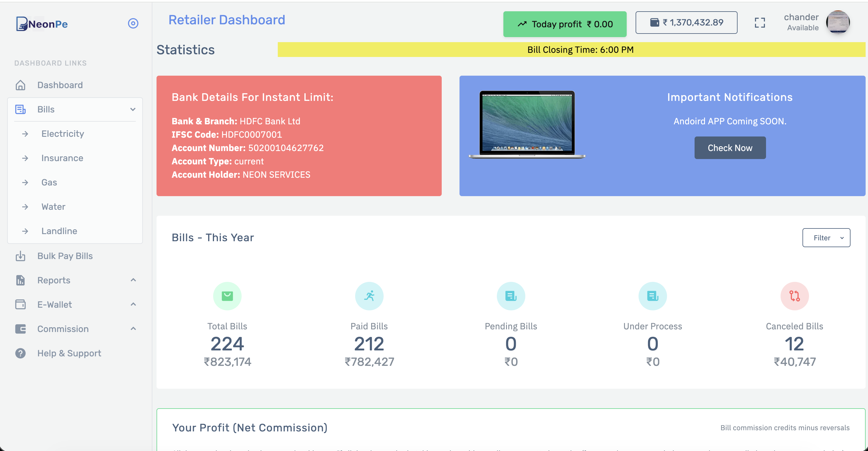Open the Filter dropdown for bills
The height and width of the screenshot is (451, 868).
pyautogui.click(x=826, y=238)
